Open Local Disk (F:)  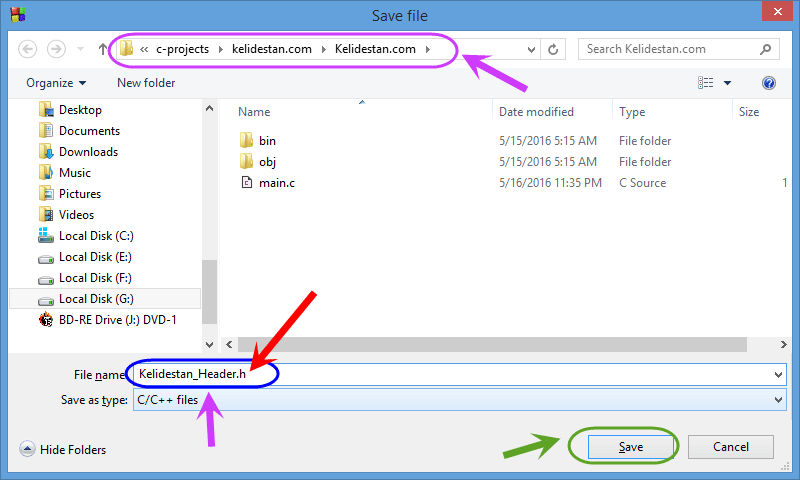click(x=95, y=277)
